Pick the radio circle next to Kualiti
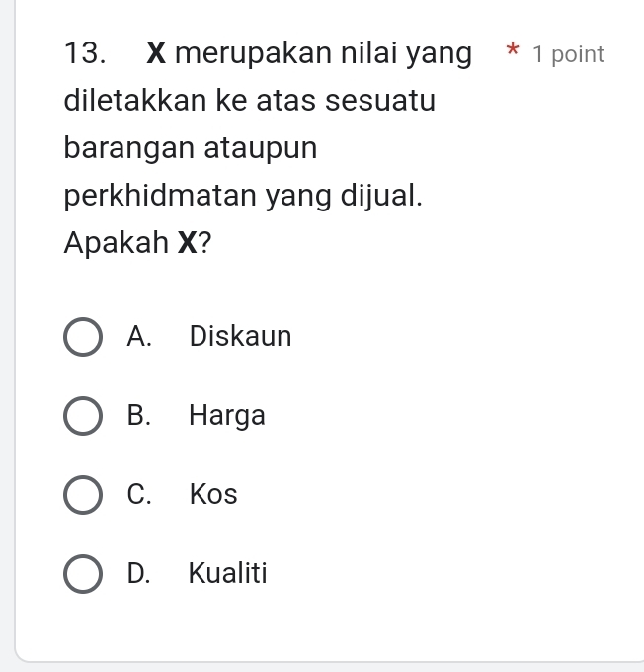 pyautogui.click(x=83, y=573)
